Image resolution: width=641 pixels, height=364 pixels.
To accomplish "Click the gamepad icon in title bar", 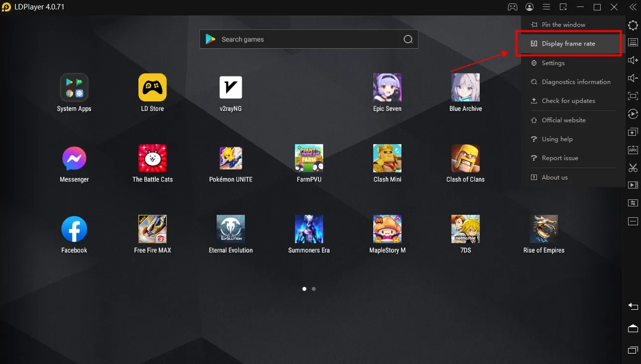I will [x=512, y=7].
